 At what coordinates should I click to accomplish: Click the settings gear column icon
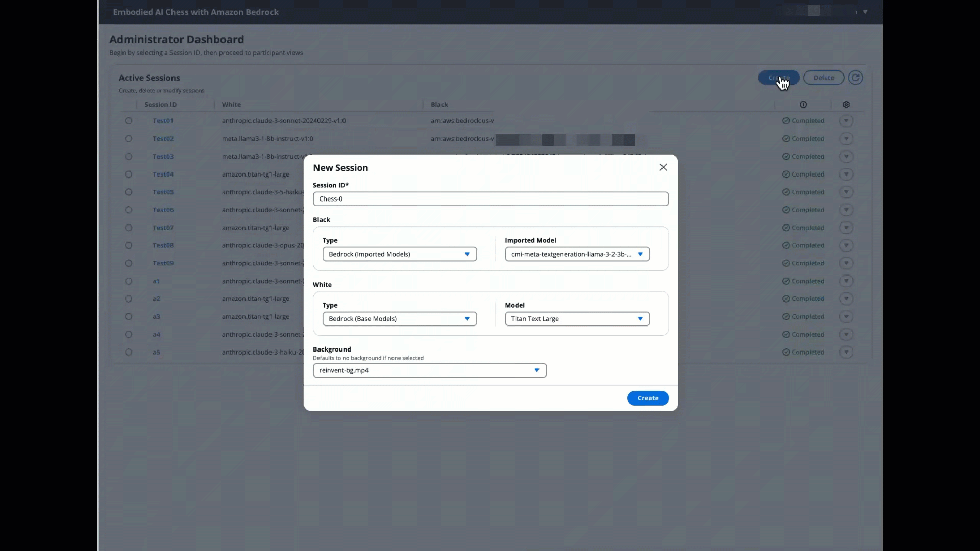point(846,105)
